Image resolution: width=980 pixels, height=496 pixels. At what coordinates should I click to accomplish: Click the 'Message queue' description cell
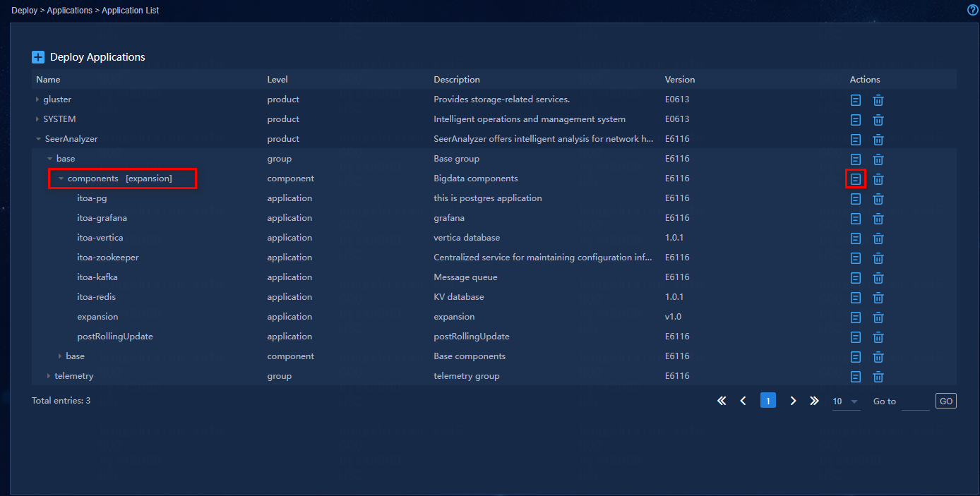465,277
